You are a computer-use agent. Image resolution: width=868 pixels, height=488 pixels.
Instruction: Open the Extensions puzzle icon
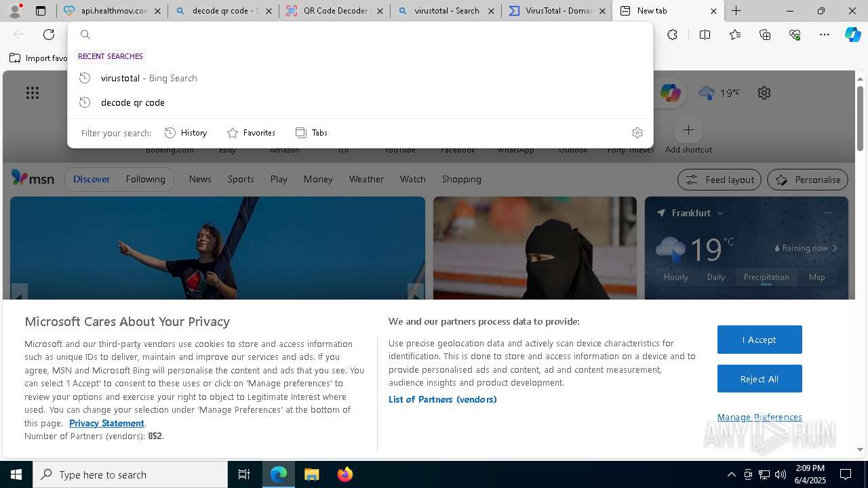(672, 35)
